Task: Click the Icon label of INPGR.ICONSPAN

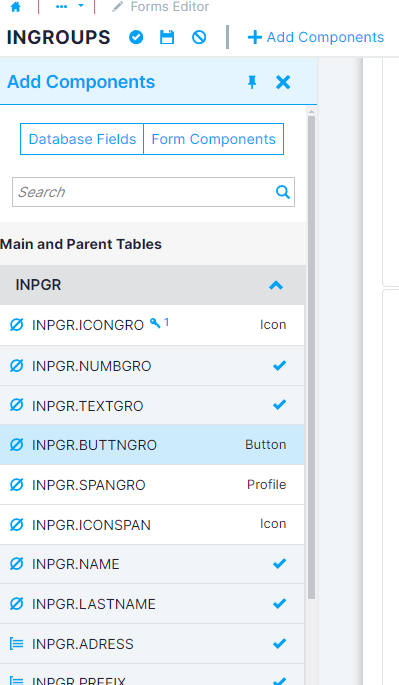Action: coord(273,523)
